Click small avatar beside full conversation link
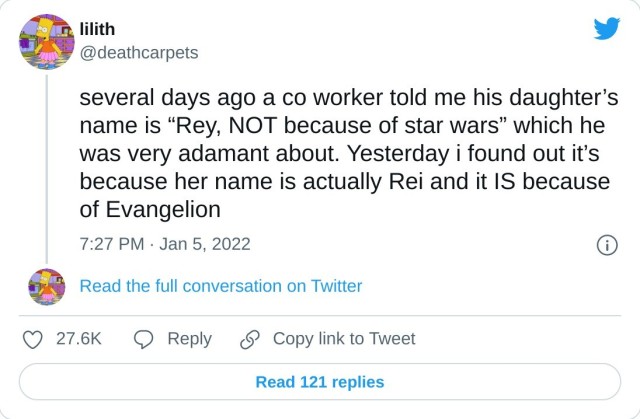The image size is (640, 419). 44,286
